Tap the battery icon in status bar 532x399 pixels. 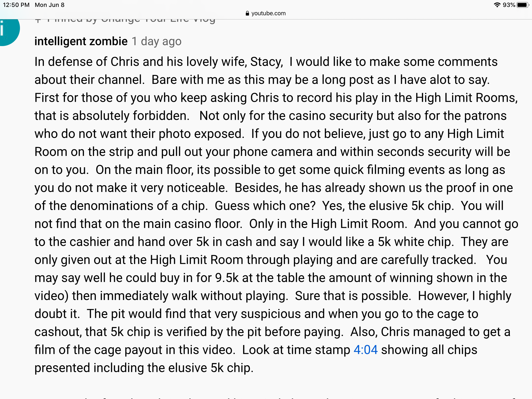point(523,5)
